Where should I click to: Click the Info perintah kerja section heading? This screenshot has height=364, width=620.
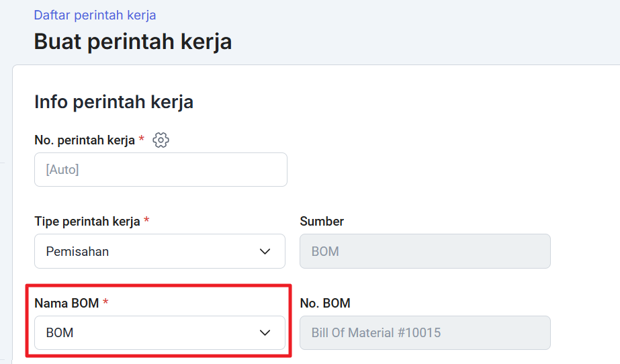click(x=114, y=102)
